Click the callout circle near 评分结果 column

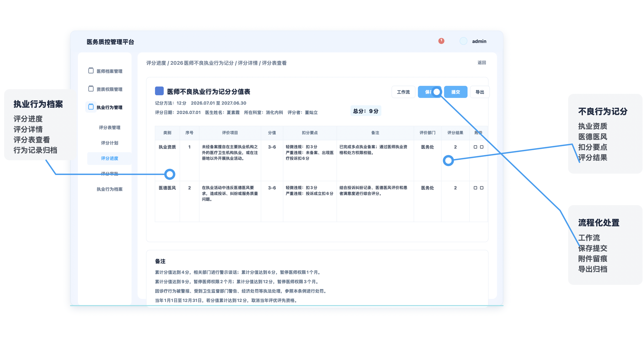pyautogui.click(x=448, y=161)
